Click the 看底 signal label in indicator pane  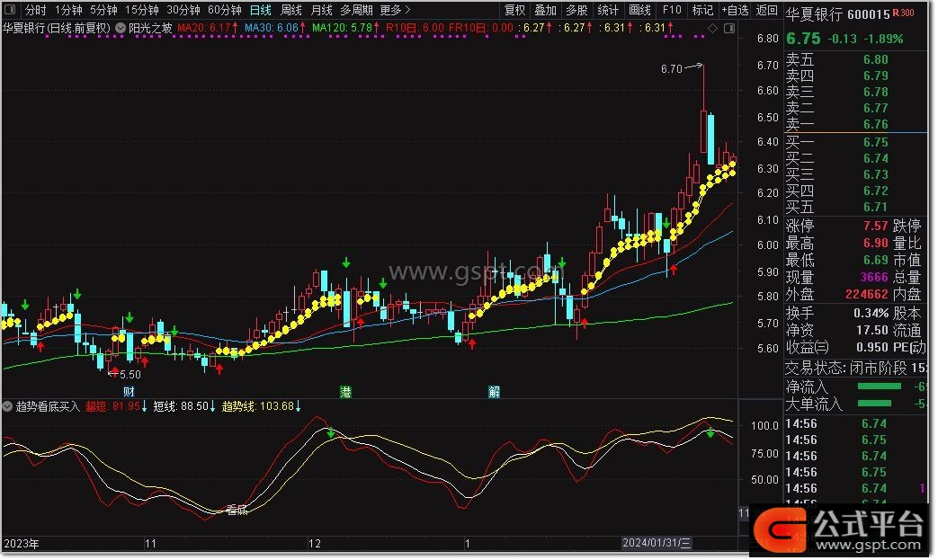[237, 510]
